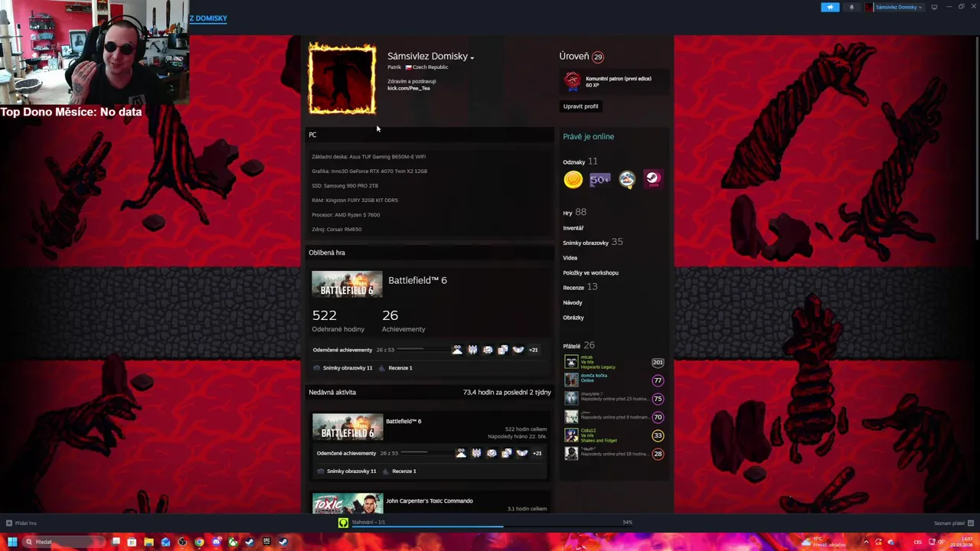Open Položky ve workshopu link

click(590, 272)
